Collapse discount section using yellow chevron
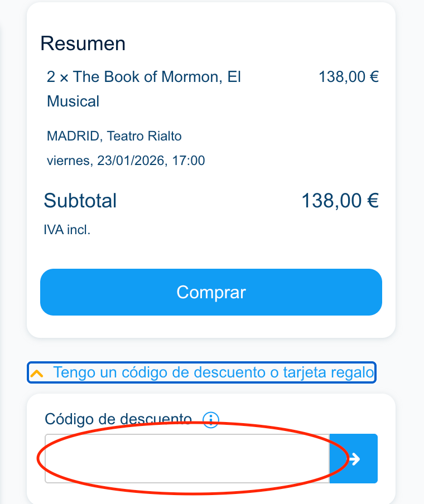This screenshot has height=504, width=424. (37, 374)
